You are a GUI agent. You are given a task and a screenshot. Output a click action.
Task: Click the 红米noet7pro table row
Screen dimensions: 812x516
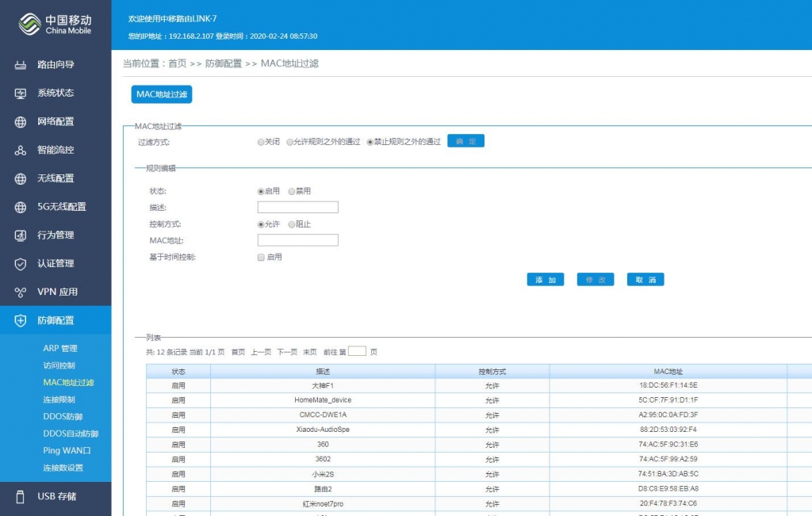tap(479, 503)
